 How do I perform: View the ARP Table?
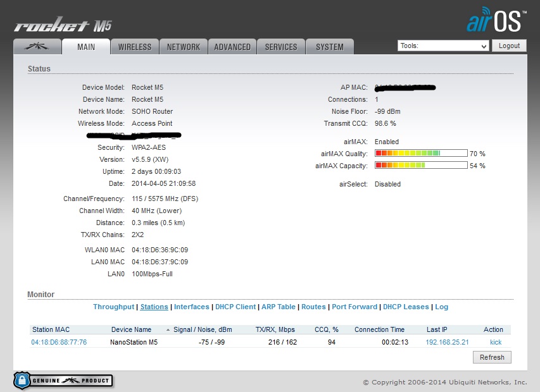279,307
